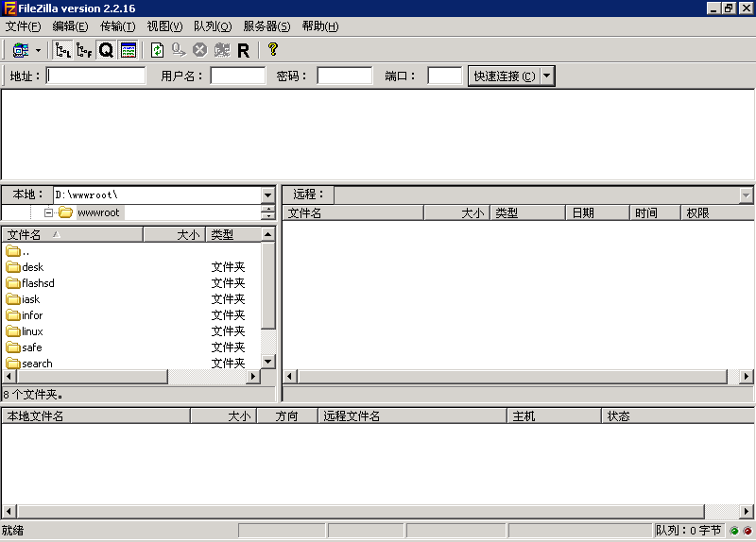Open the 帮助(H) menu
Image resolution: width=756 pixels, height=542 pixels.
pyautogui.click(x=320, y=26)
